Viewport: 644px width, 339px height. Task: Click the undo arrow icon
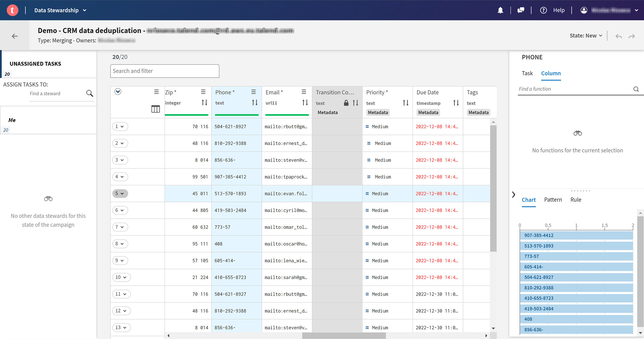tap(619, 36)
